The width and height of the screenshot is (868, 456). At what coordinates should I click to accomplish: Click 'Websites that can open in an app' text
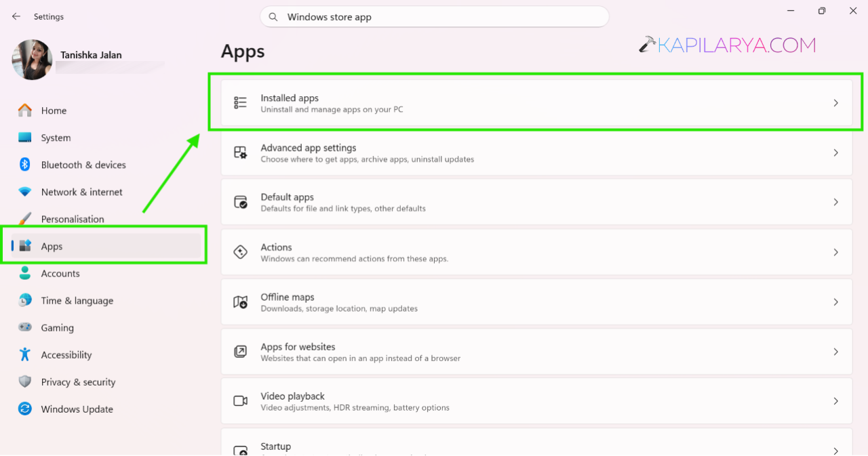[361, 358]
